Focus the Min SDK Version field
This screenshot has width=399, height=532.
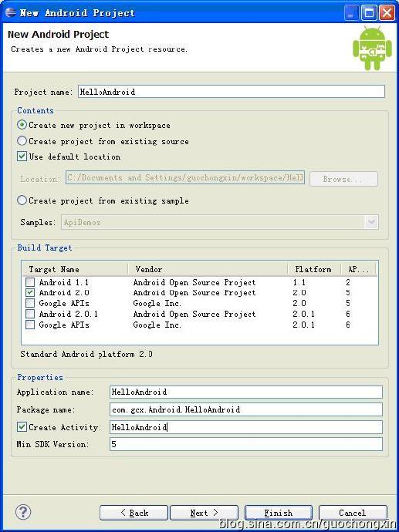click(246, 444)
